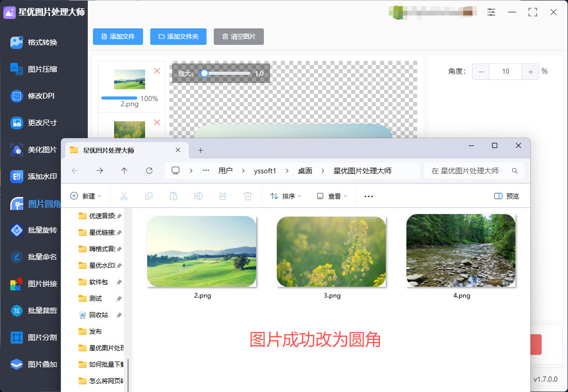Adjust the 放大 zoom slider handle

point(204,73)
